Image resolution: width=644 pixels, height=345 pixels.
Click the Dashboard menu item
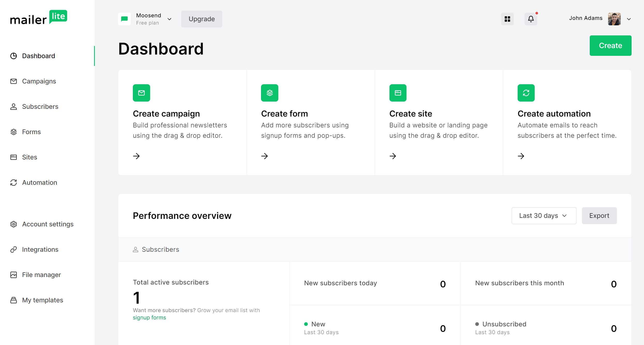(x=39, y=56)
